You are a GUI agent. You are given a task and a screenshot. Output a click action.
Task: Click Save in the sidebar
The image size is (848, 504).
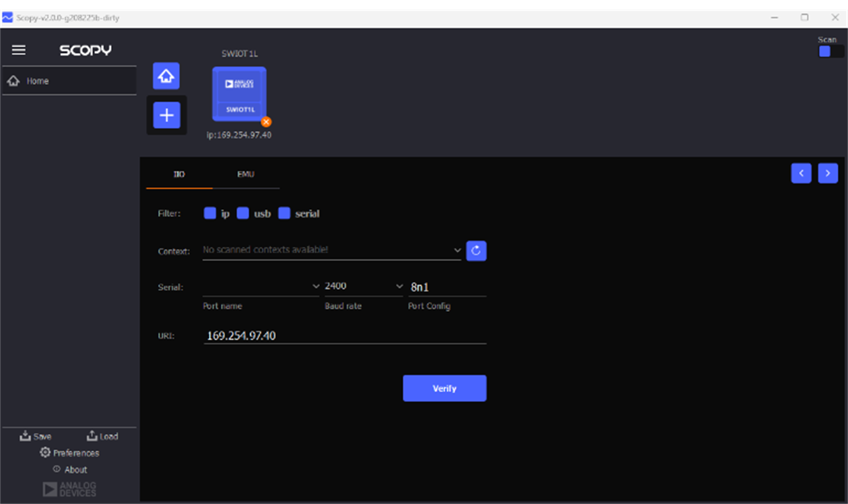(x=35, y=436)
